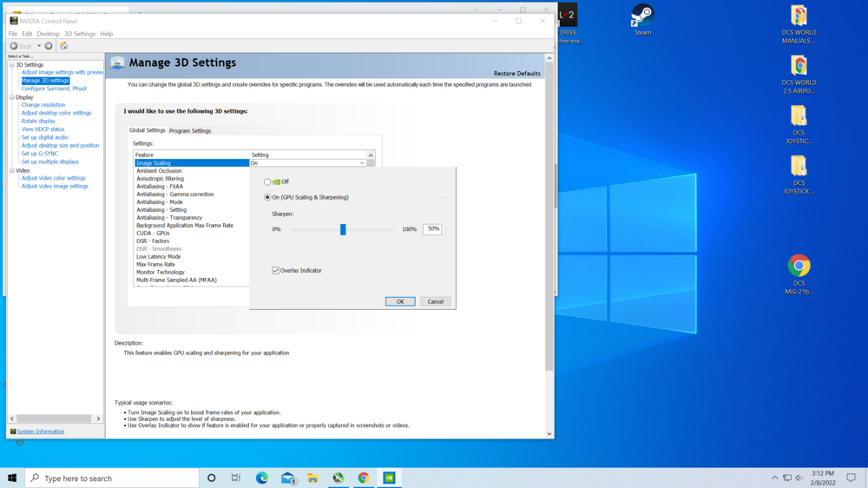Image resolution: width=868 pixels, height=488 pixels.
Task: Click the taskbar search box
Action: [x=112, y=478]
